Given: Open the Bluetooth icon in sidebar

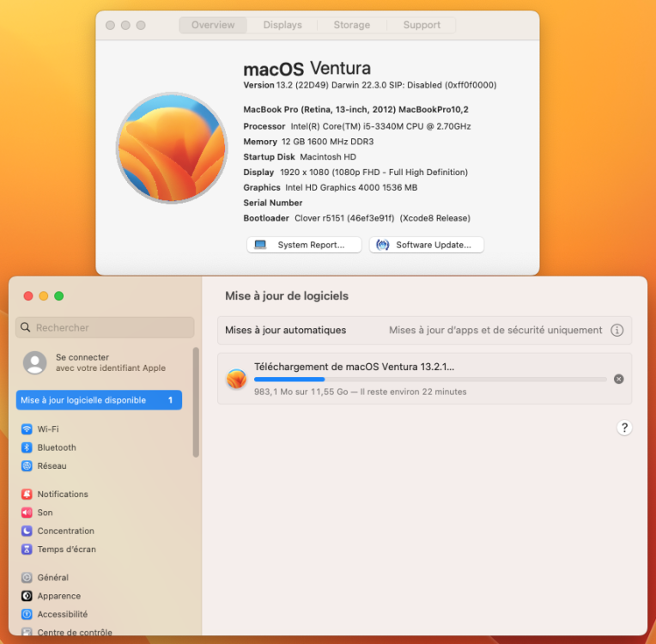Looking at the screenshot, I should point(27,447).
